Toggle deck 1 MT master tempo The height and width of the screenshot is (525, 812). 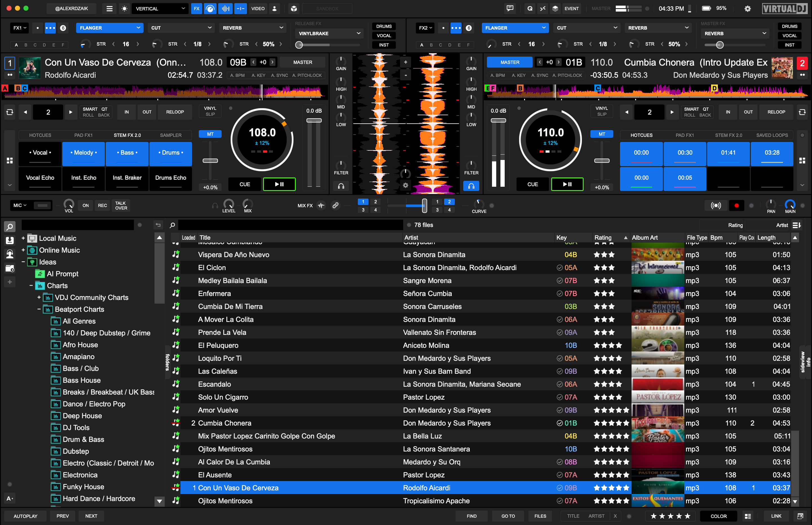(x=210, y=134)
